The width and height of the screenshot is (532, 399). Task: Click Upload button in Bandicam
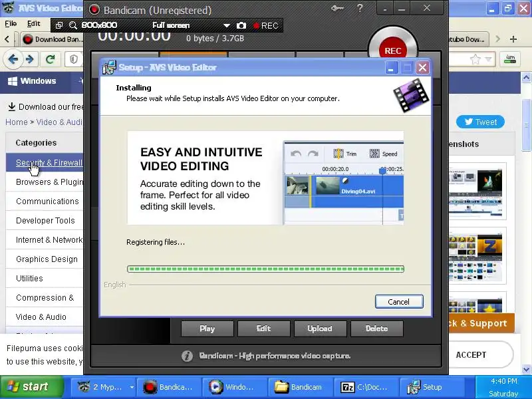(320, 329)
